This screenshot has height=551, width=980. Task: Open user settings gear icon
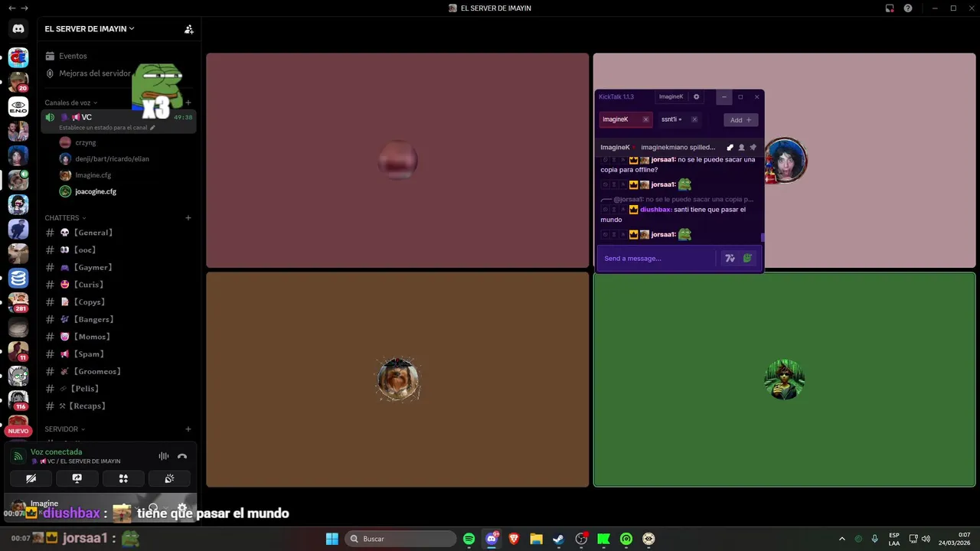click(x=182, y=508)
